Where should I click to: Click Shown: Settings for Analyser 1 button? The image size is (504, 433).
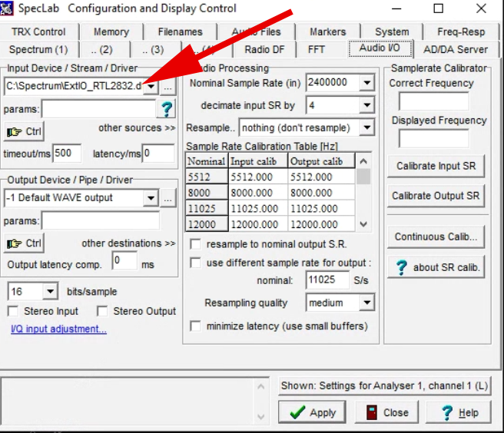click(x=385, y=385)
